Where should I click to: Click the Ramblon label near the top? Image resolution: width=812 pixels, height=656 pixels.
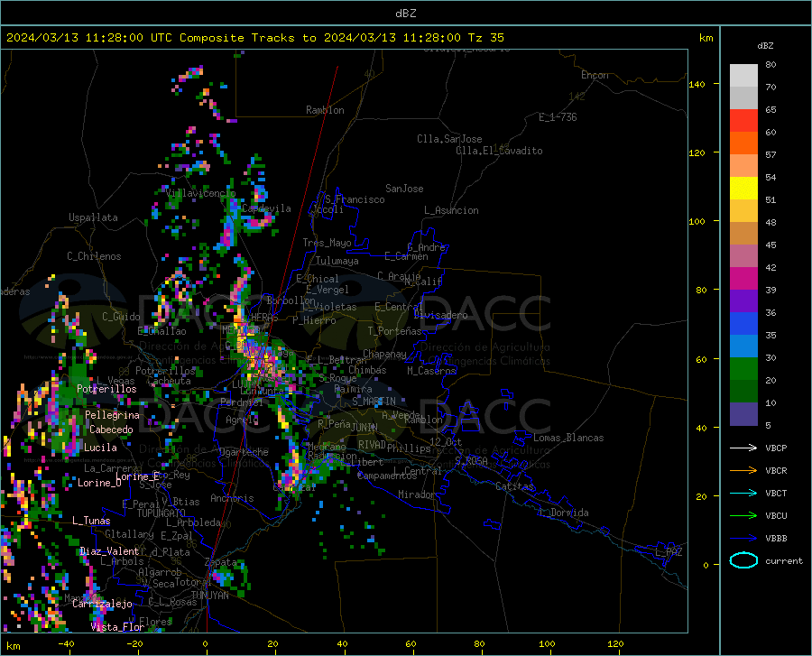pyautogui.click(x=325, y=110)
